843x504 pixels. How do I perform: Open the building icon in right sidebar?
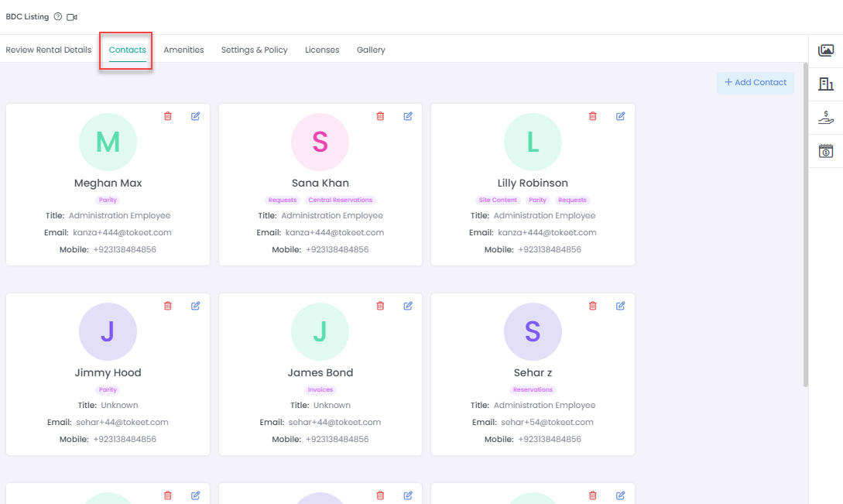click(826, 84)
